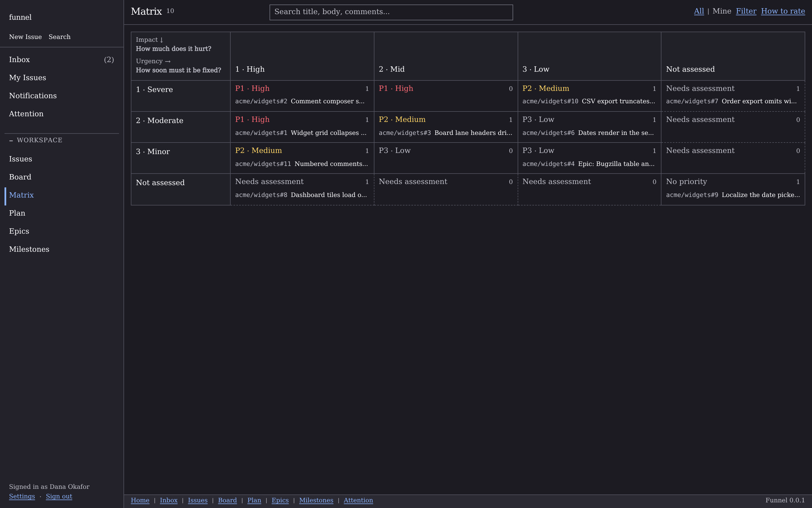The image size is (812, 508).
Task: Open Milestones under Workspace
Action: point(61,249)
